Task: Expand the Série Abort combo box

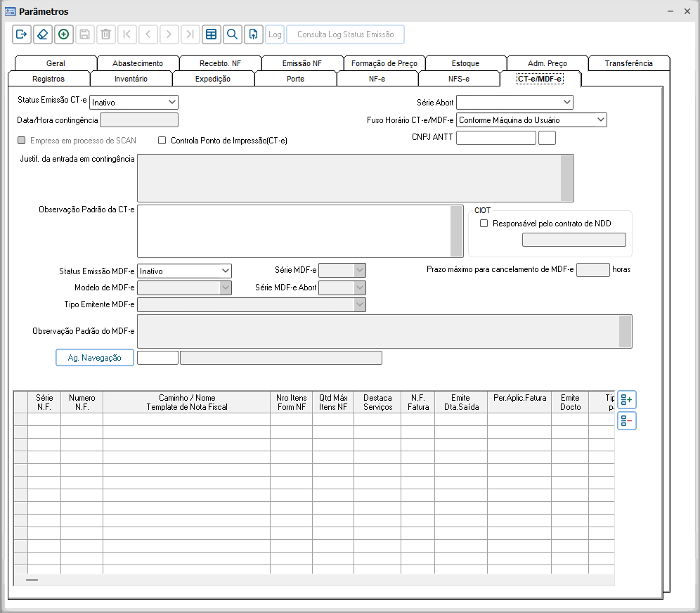Action: [566, 103]
